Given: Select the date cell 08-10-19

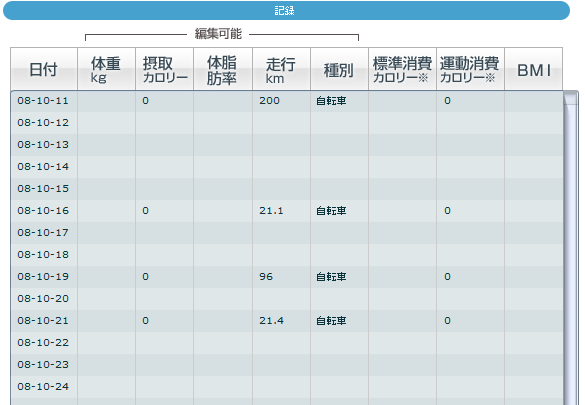Looking at the screenshot, I should (44, 277).
